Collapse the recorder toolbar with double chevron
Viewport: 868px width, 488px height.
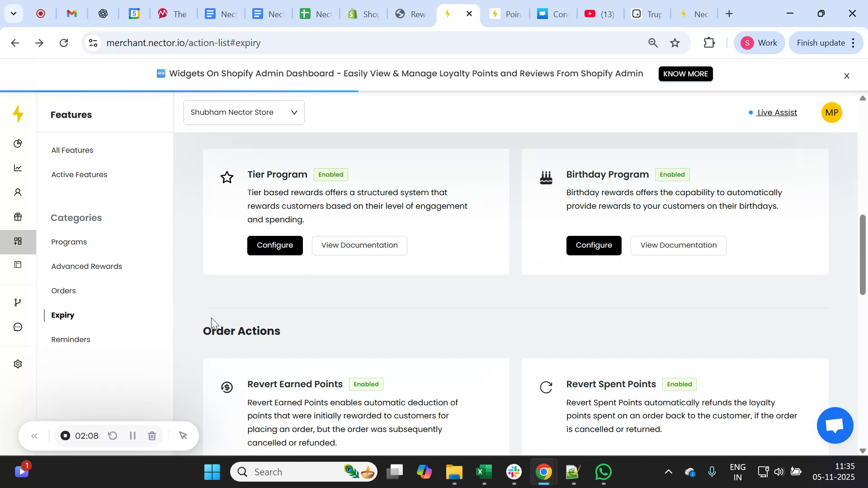[x=34, y=436]
